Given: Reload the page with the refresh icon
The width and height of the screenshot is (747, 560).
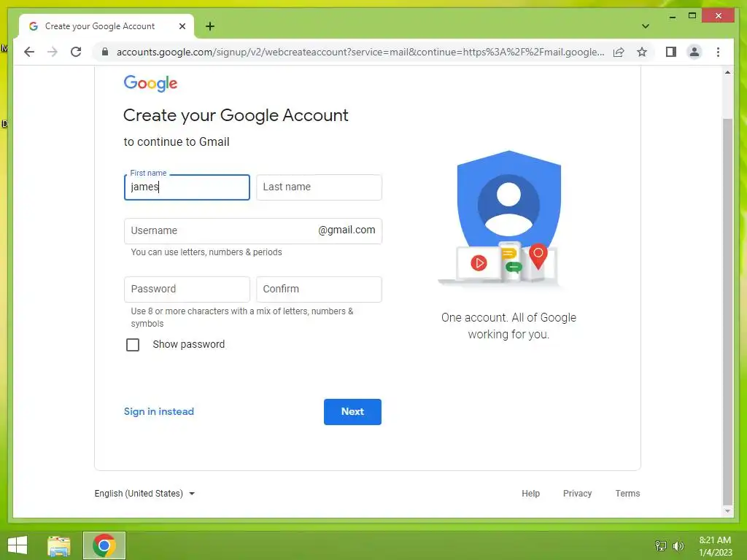Looking at the screenshot, I should click(x=76, y=52).
